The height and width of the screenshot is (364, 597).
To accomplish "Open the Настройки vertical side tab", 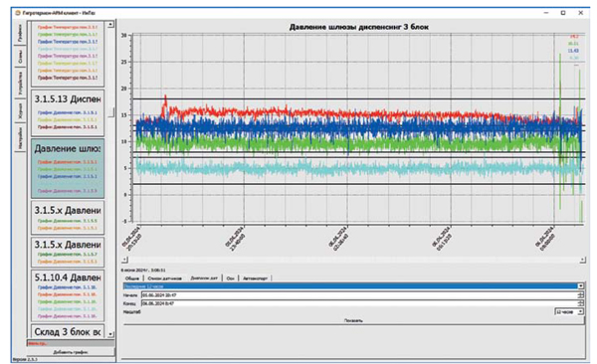I will 20,137.
